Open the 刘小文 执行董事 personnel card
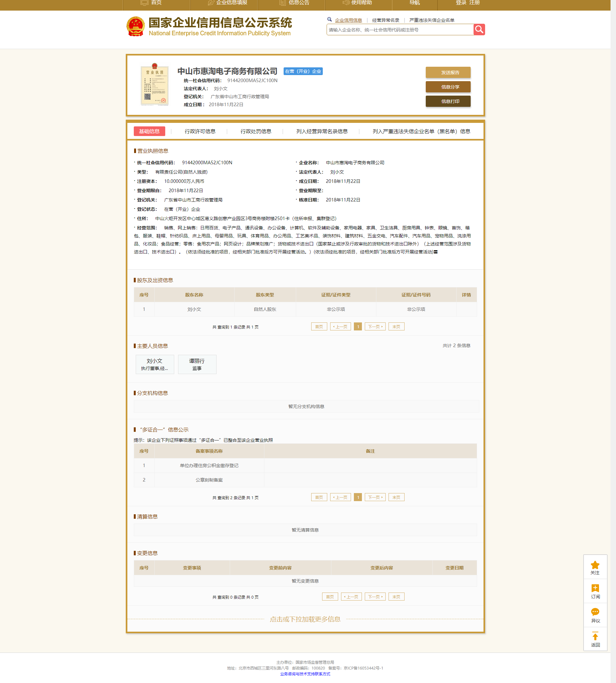616x683 pixels. (x=155, y=364)
